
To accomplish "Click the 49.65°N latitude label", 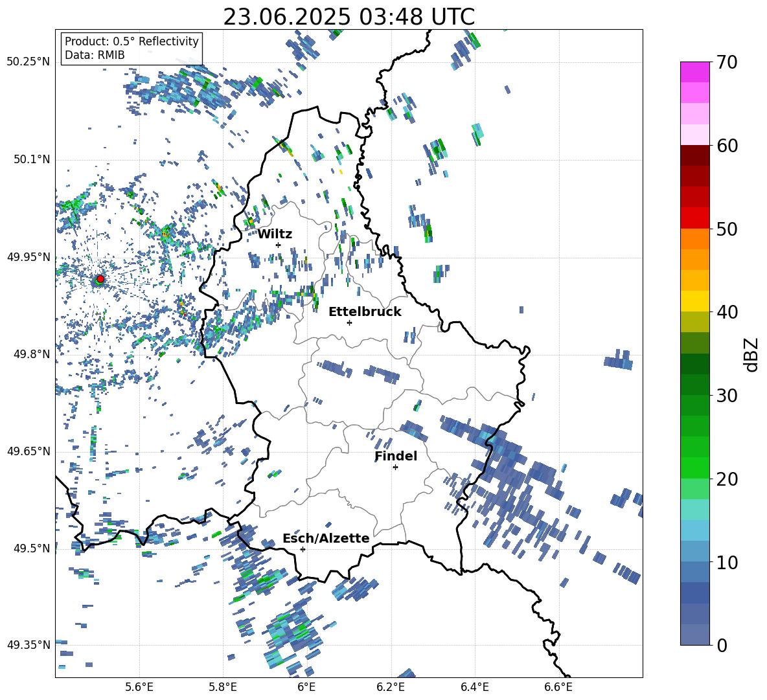I will (29, 451).
